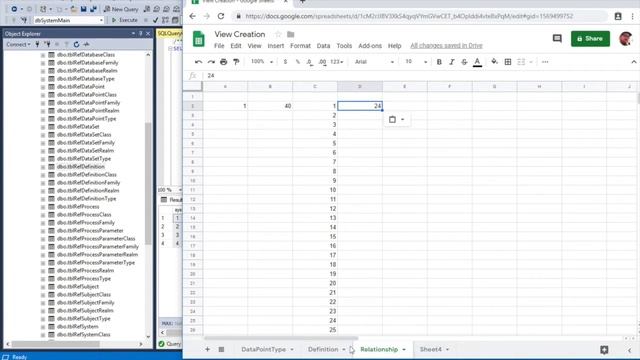This screenshot has height=360, width=640.
Task: Click the green Share button
Action: click(x=590, y=38)
